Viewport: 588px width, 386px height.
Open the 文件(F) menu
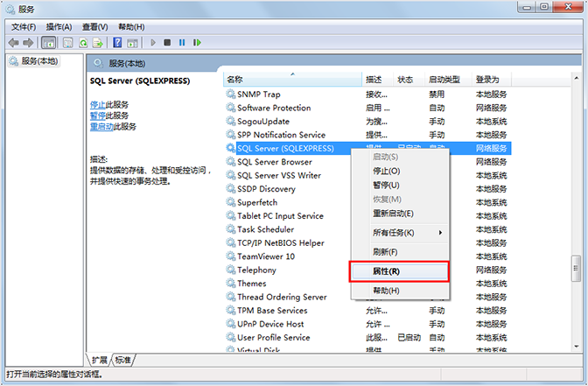coord(24,26)
